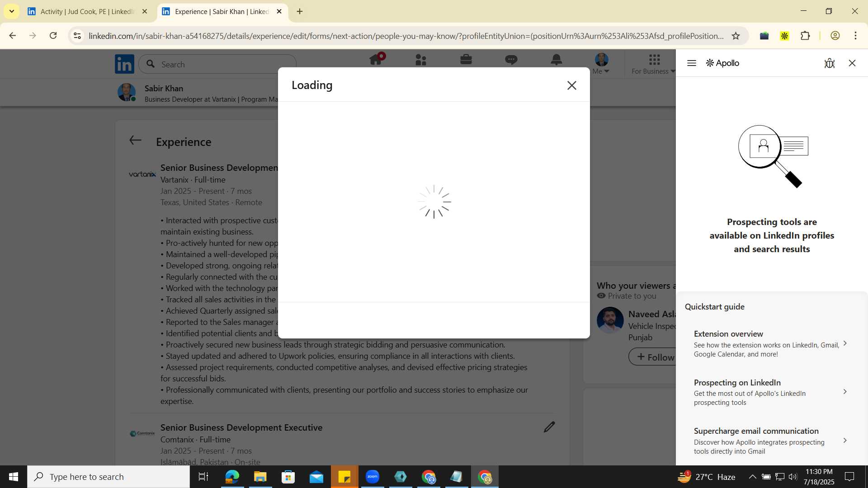This screenshot has width=868, height=488.
Task: Click the browser address bar
Action: point(406,36)
